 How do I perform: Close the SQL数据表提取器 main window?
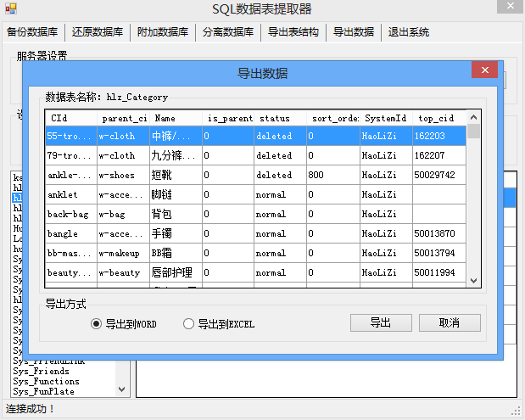click(510, 6)
